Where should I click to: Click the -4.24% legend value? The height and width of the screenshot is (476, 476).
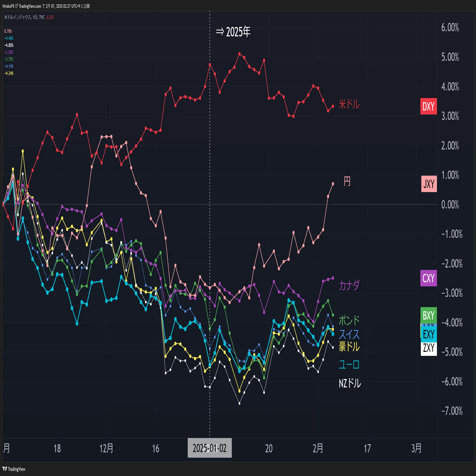tap(9, 73)
